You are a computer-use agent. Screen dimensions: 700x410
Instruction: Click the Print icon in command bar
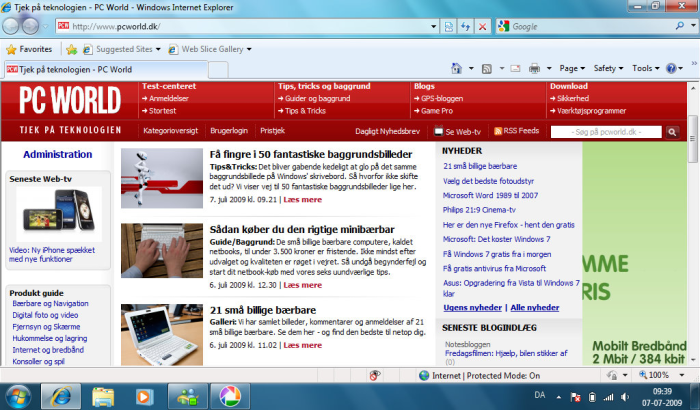point(534,68)
